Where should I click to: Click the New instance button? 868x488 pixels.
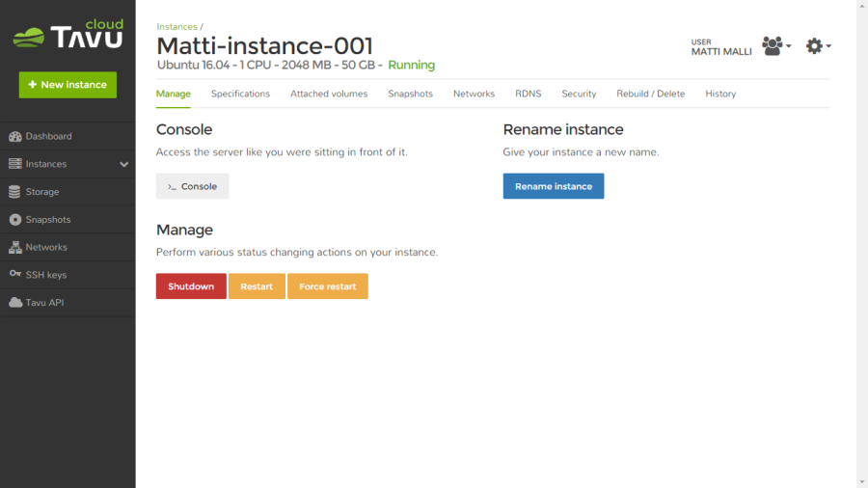68,85
